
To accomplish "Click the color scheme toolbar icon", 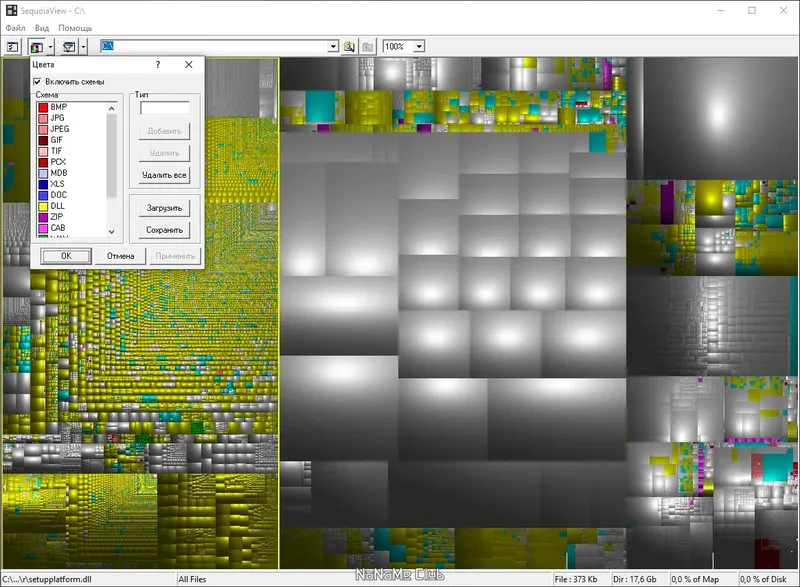I will [x=37, y=47].
